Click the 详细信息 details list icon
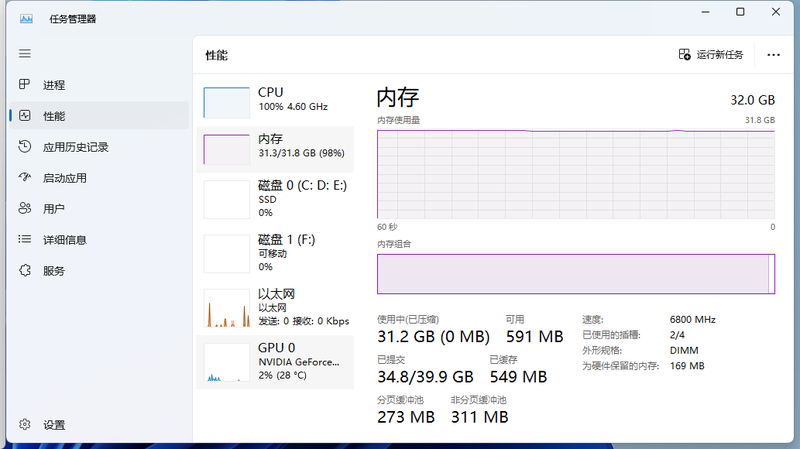Viewport: 800px width, 449px height. 24,239
